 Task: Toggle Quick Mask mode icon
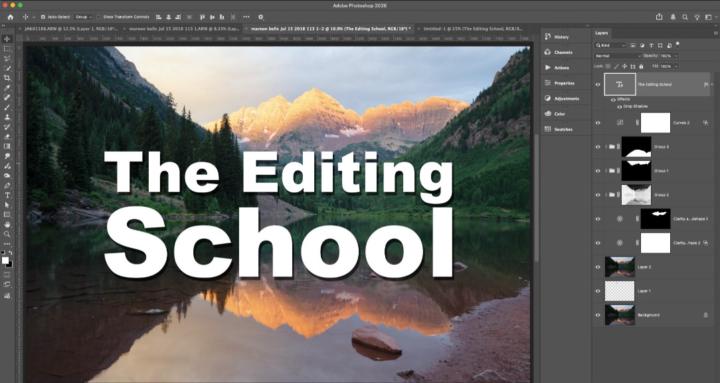tap(7, 275)
